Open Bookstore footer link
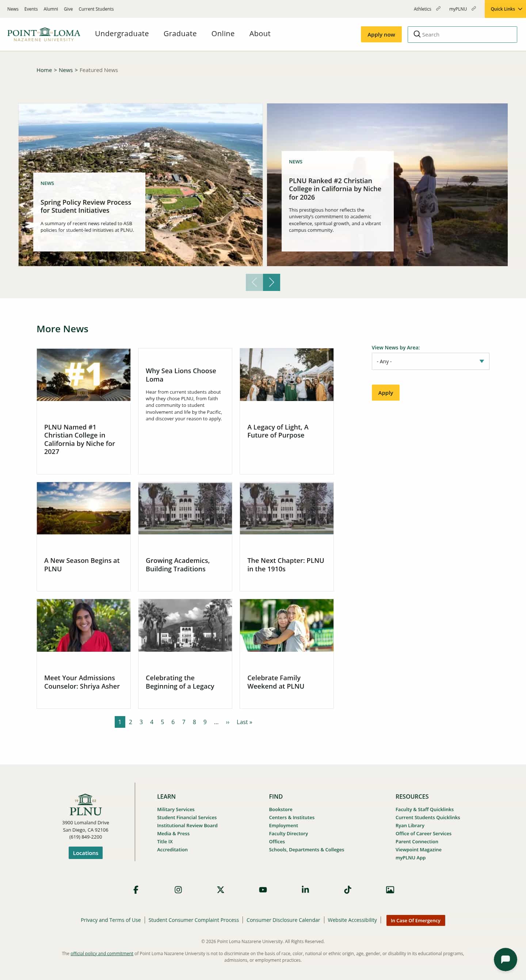The height and width of the screenshot is (980, 526). click(281, 809)
